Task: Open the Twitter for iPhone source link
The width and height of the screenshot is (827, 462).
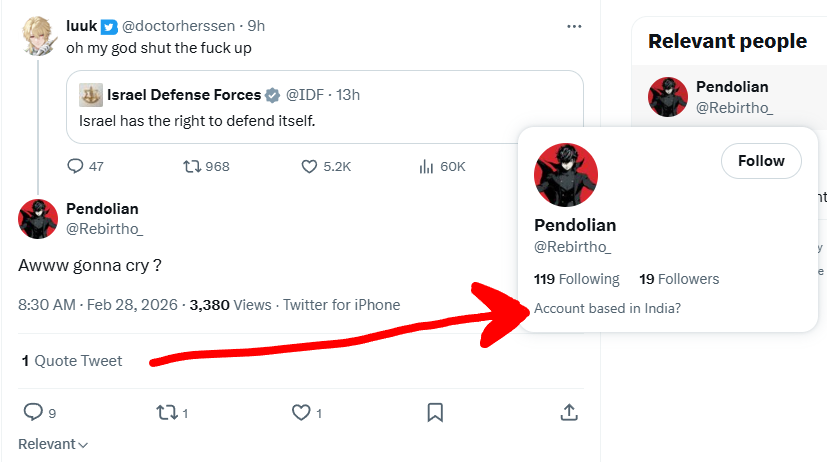Action: click(x=341, y=305)
